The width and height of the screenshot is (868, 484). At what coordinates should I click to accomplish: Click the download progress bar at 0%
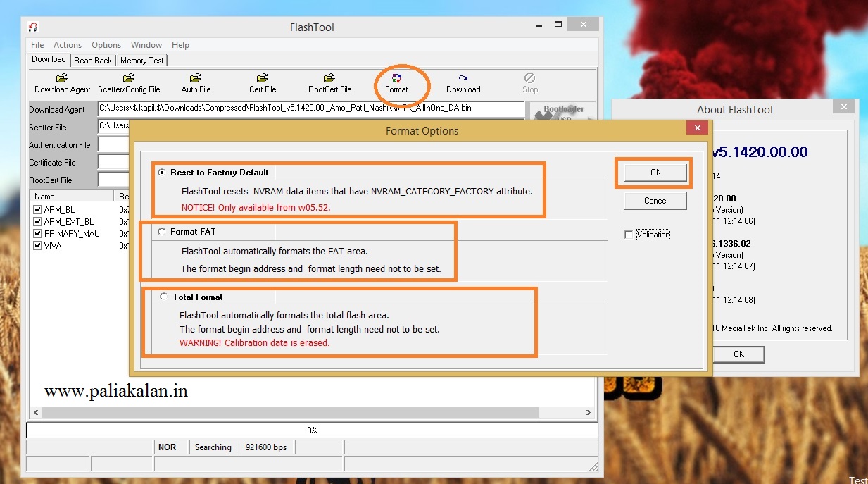(x=312, y=430)
